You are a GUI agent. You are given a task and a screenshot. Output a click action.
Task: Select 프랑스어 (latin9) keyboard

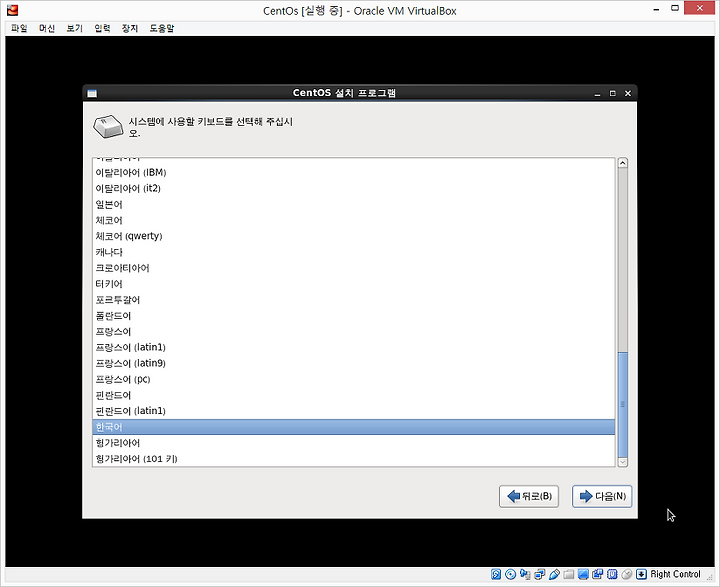(x=354, y=363)
